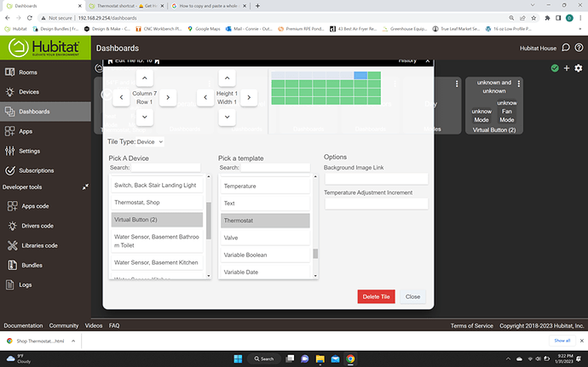
Task: Select Switch, Back Stair Landing Light device
Action: click(157, 185)
